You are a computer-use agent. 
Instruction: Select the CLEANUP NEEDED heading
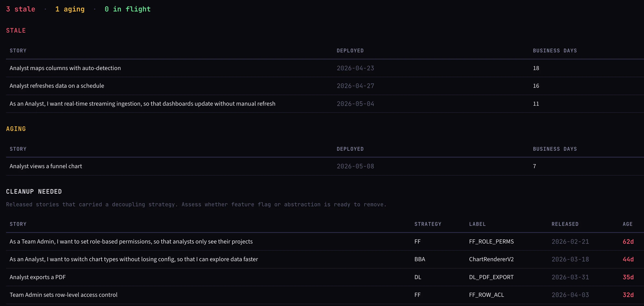[34, 192]
